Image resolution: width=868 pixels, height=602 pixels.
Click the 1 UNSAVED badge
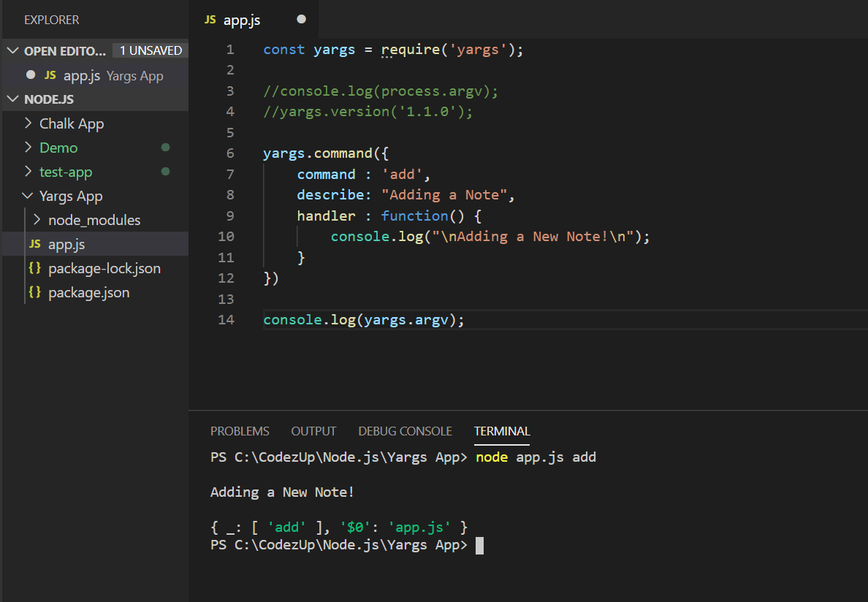[x=150, y=50]
